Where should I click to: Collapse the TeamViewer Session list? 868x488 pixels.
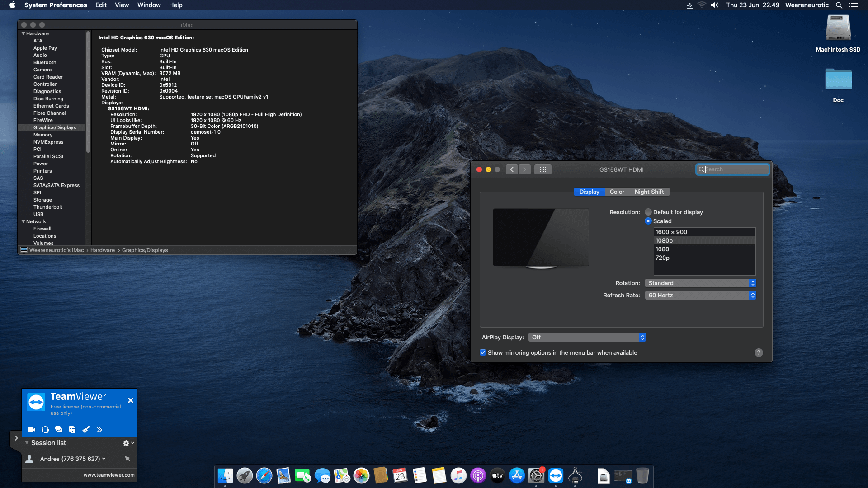[x=27, y=443]
